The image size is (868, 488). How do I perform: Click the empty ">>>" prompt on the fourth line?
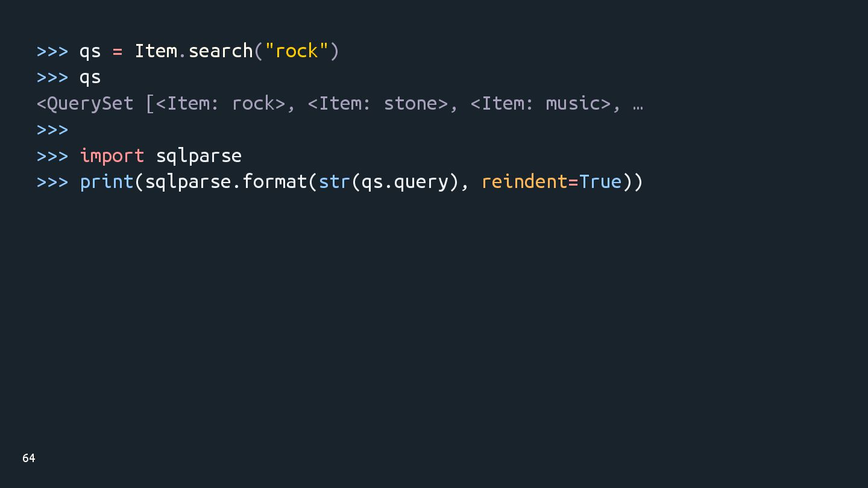click(52, 130)
